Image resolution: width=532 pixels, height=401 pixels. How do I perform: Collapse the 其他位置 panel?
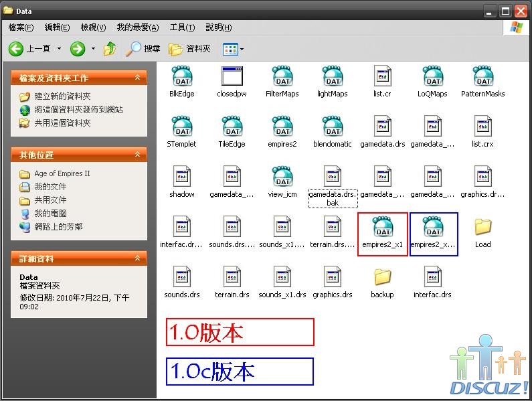[137, 155]
